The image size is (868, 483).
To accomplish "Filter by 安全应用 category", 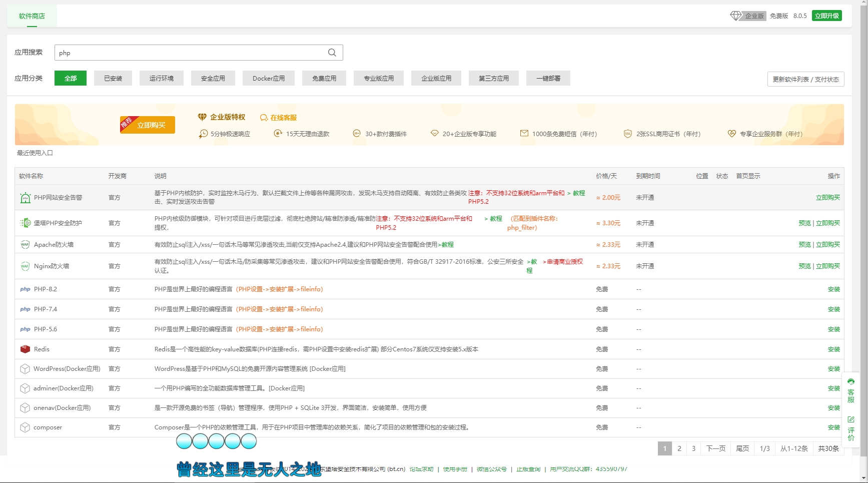I will (x=213, y=78).
